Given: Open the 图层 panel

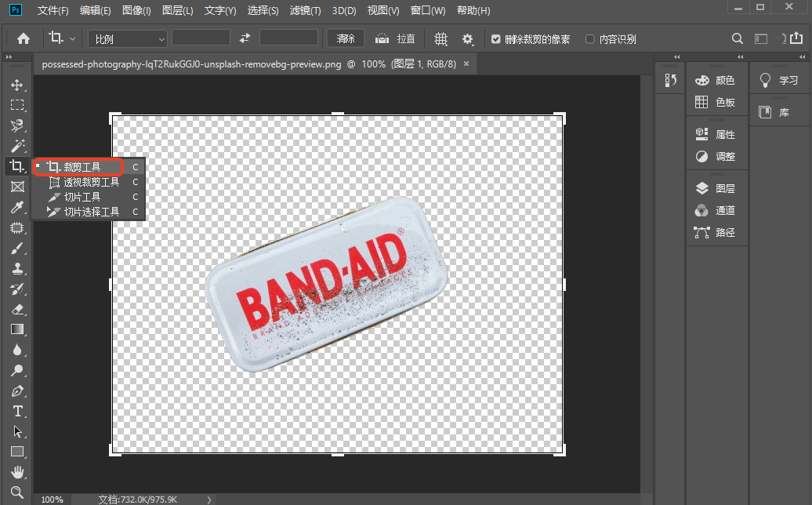Looking at the screenshot, I should [716, 188].
